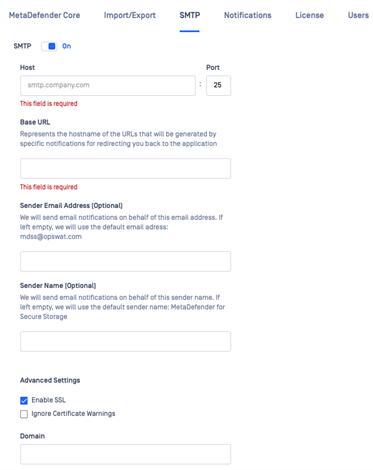Check the Ignore Certificate Warnings box
Viewport: 373px width, 470px height.
pos(24,414)
